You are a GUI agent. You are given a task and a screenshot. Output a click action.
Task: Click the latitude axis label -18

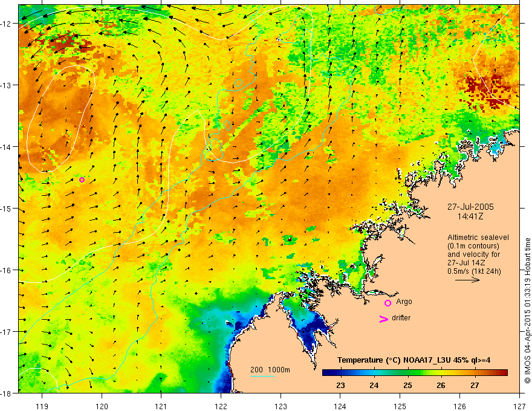point(7,393)
